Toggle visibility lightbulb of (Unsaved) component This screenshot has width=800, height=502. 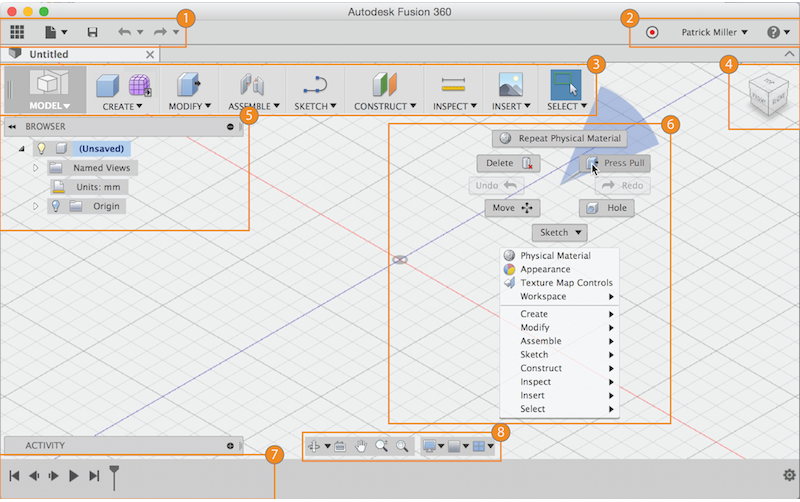click(x=41, y=148)
